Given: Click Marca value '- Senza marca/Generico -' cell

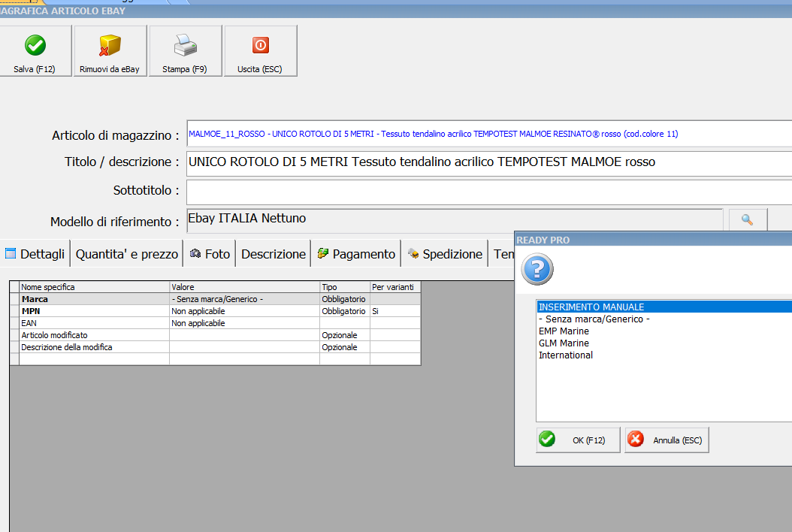Looking at the screenshot, I should (x=244, y=299).
